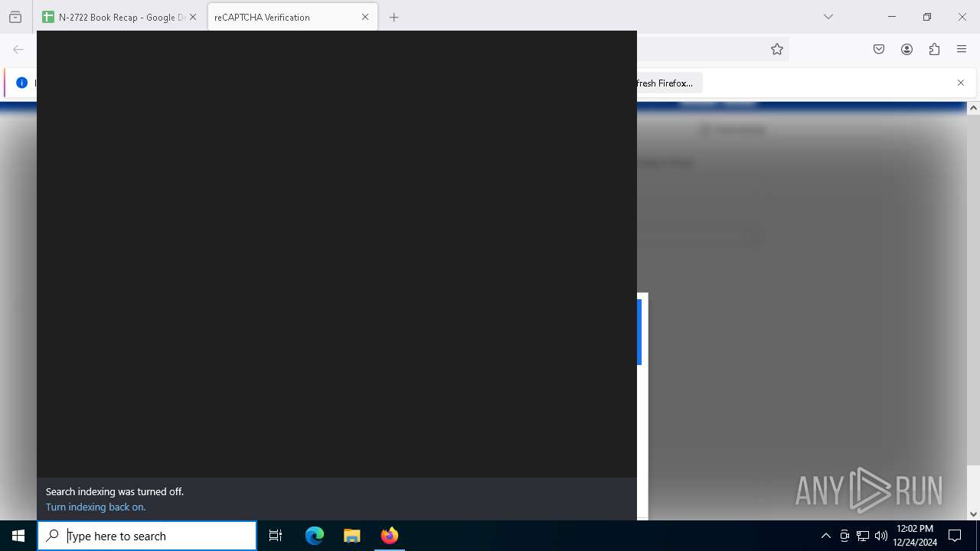Open the Windows notification center
The image size is (980, 551).
[955, 536]
